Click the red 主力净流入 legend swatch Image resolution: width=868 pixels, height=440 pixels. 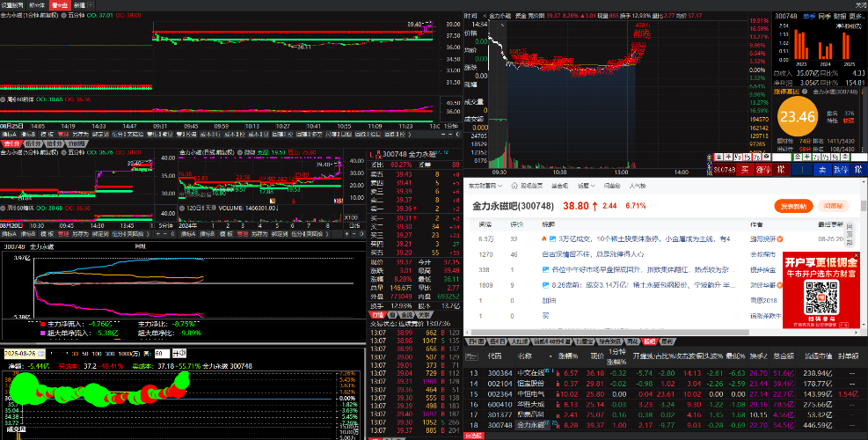pos(42,323)
